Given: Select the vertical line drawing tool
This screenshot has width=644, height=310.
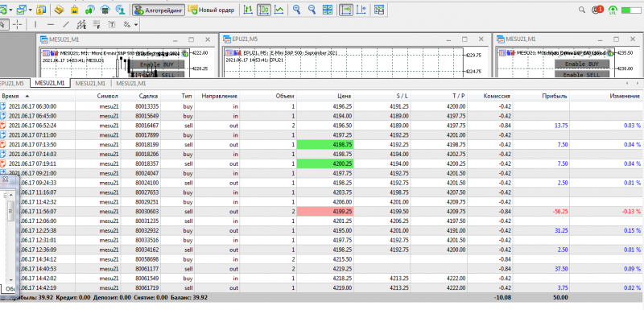Looking at the screenshot, I should pos(35,25).
